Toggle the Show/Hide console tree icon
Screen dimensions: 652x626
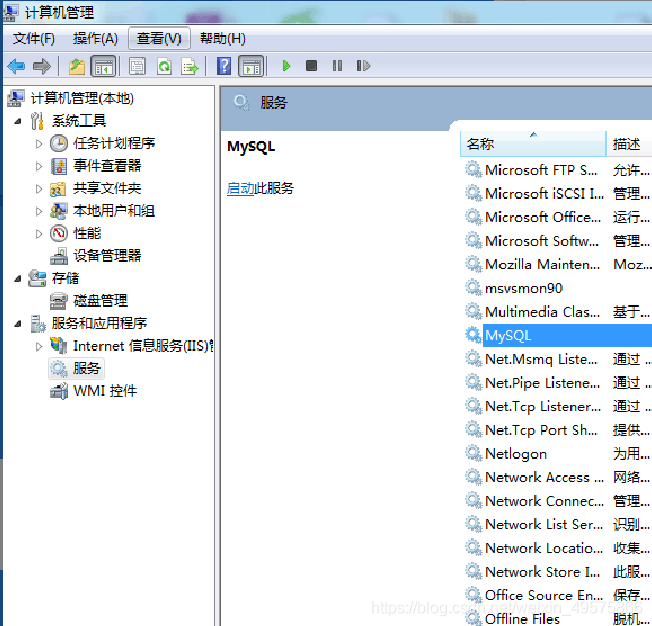click(x=104, y=66)
